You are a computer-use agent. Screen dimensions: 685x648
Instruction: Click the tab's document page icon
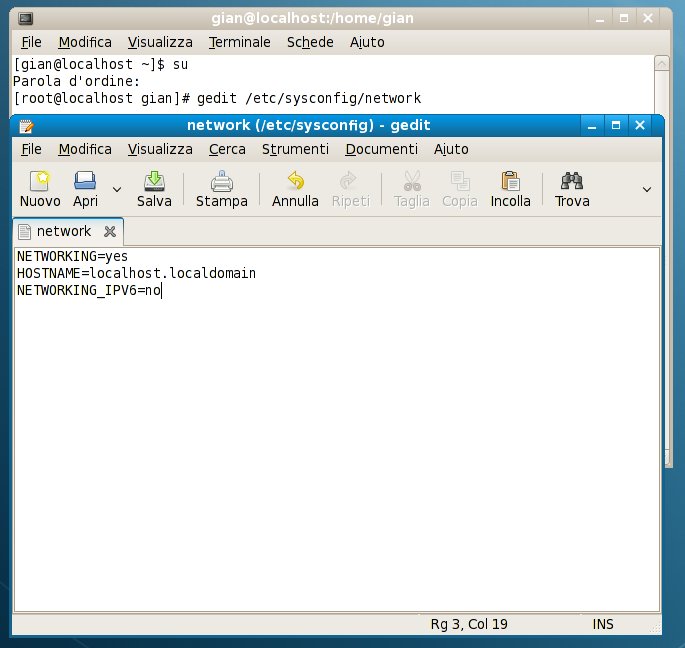click(x=24, y=232)
